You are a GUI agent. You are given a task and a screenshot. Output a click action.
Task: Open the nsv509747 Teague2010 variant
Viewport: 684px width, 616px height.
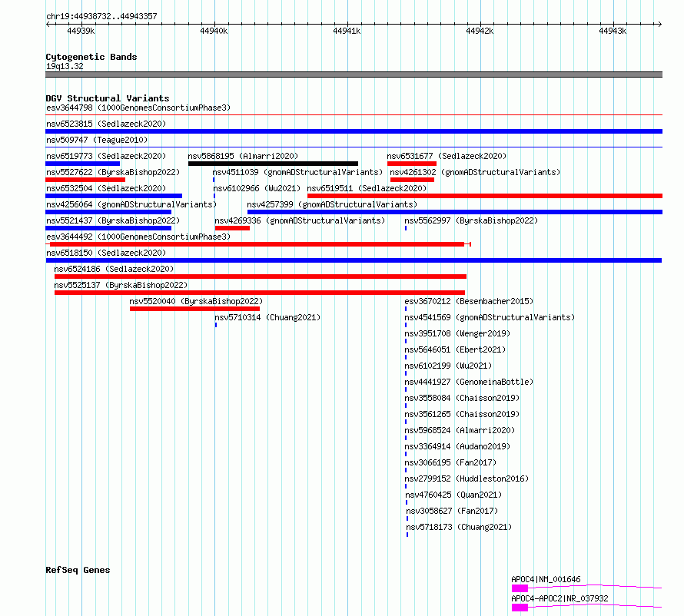pos(97,140)
